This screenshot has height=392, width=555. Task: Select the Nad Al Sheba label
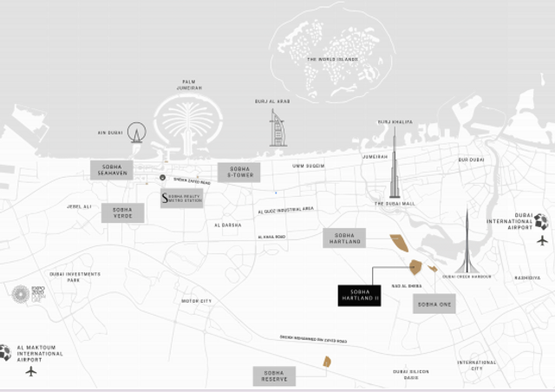pos(407,286)
